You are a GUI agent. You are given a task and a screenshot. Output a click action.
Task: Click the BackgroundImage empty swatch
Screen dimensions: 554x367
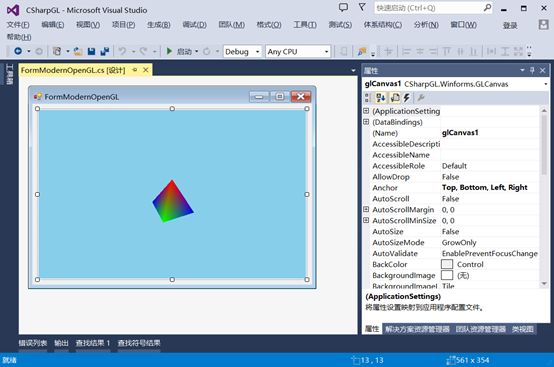pyautogui.click(x=447, y=275)
